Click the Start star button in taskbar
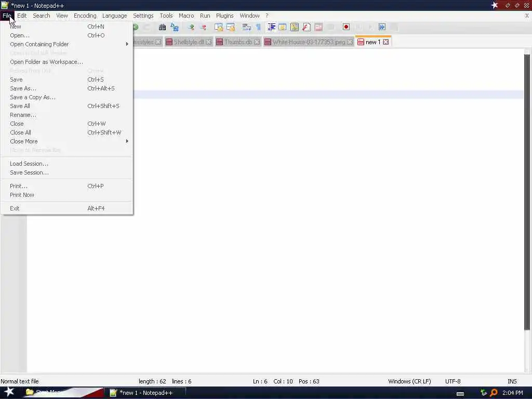 (x=9, y=392)
